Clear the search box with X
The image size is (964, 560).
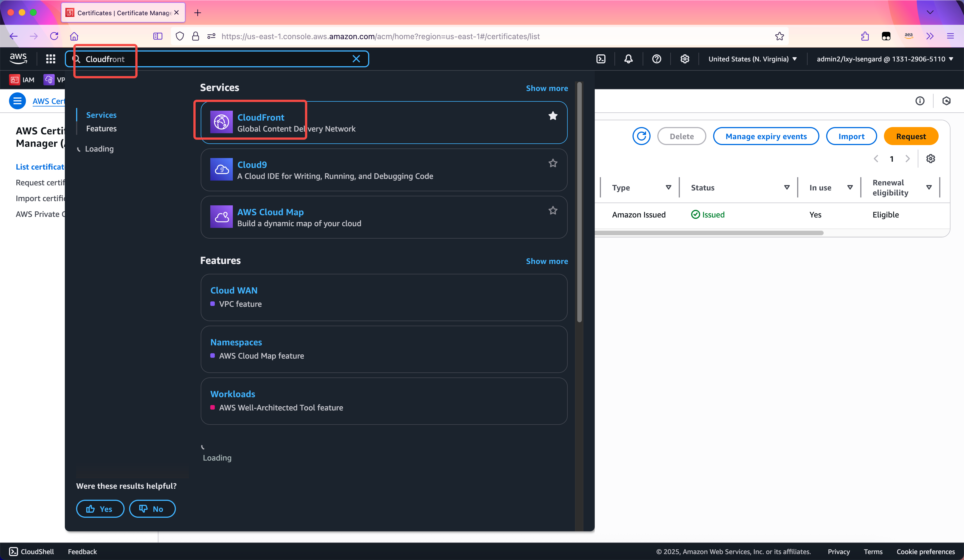356,59
